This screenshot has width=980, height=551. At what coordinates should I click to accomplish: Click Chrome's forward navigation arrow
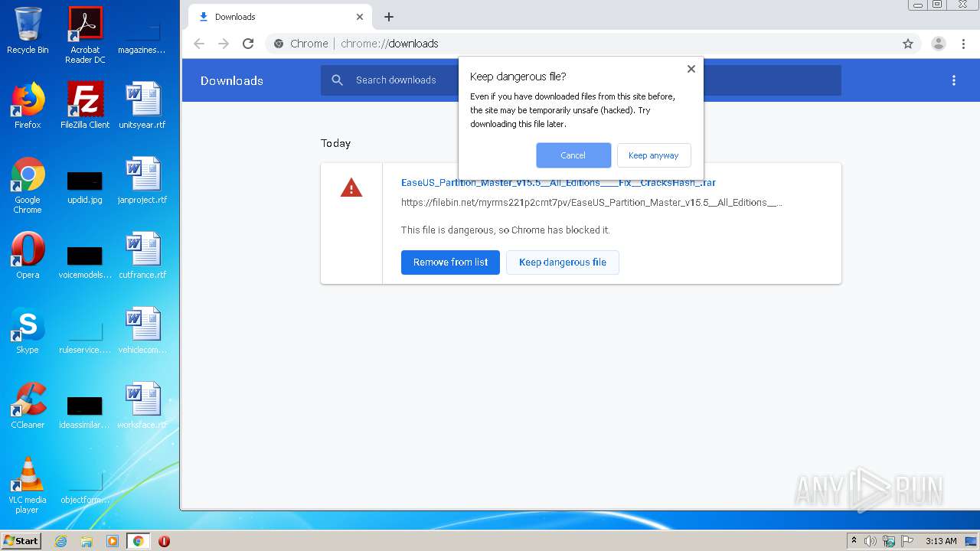click(x=224, y=44)
